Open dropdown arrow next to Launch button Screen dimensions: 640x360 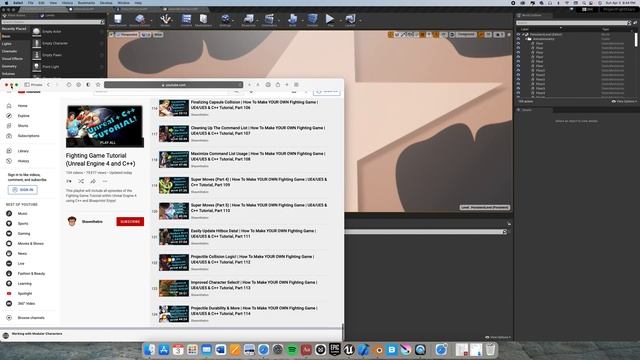[x=360, y=20]
